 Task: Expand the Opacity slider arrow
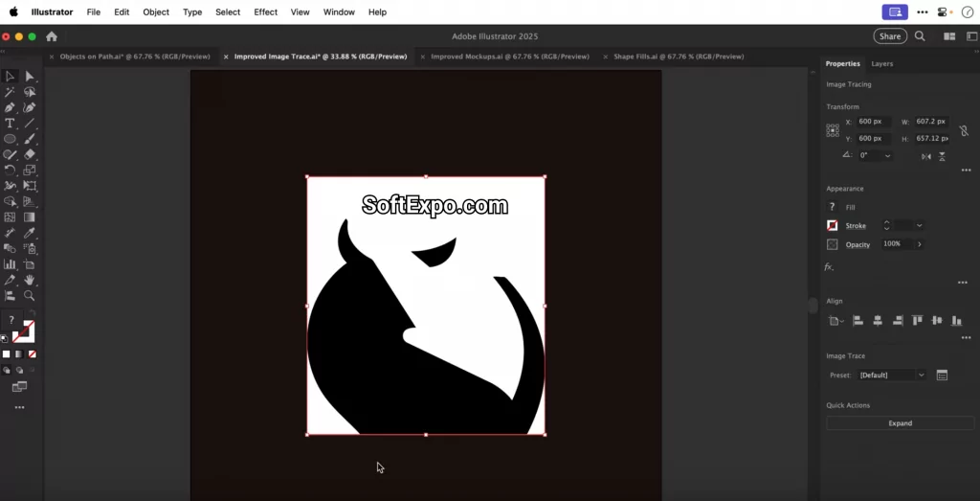920,244
